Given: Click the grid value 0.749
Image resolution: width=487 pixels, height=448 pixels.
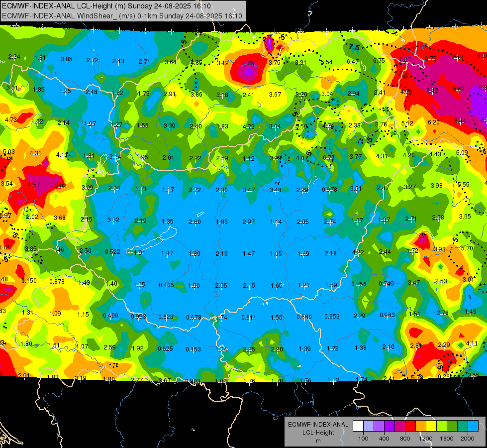Looking at the screenshot, I should [387, 284].
